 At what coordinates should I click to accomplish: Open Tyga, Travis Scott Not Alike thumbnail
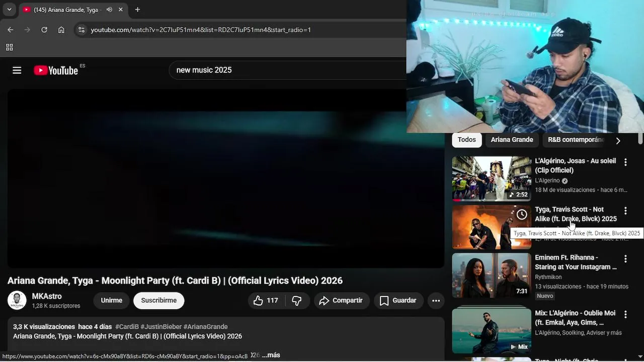[491, 227]
